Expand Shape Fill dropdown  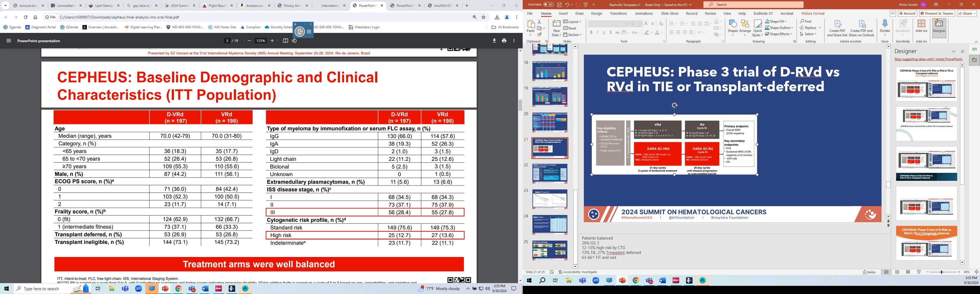776,21
